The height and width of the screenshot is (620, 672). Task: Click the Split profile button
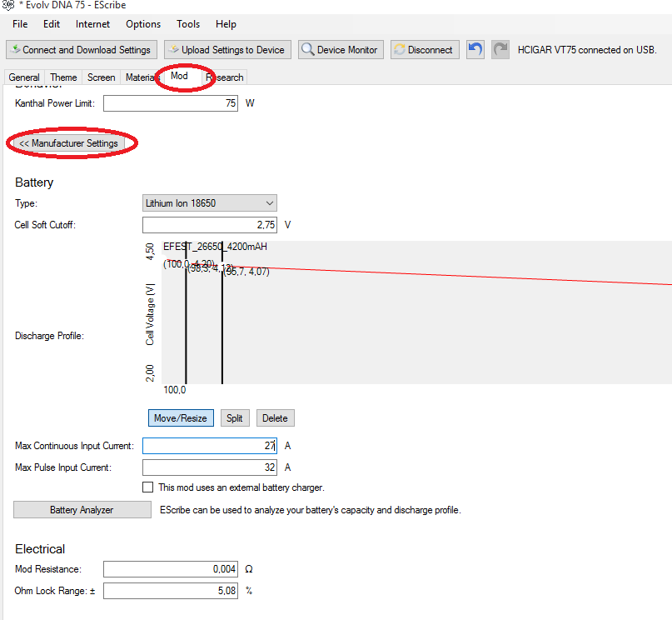(x=235, y=418)
